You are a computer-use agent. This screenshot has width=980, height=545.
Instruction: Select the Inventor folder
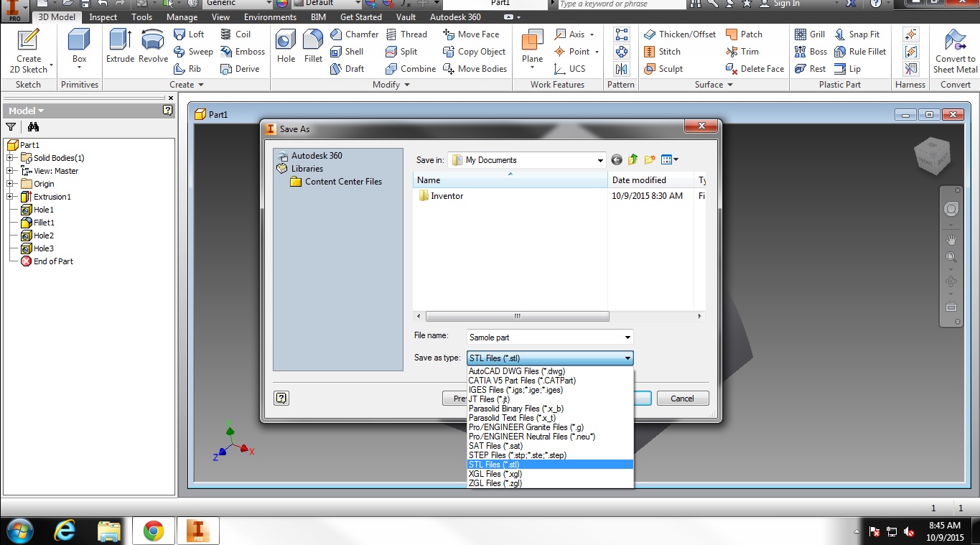pyautogui.click(x=441, y=196)
